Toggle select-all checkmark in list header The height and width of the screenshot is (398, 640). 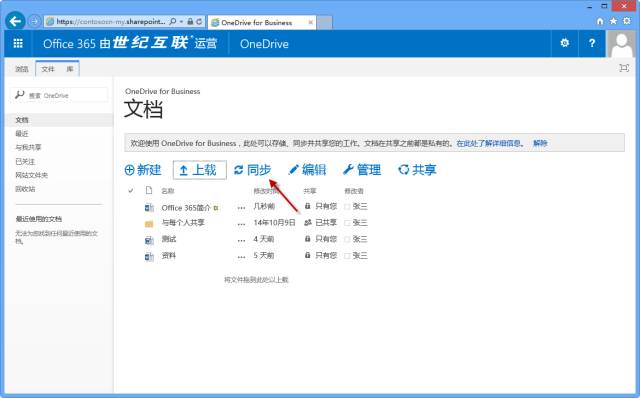[131, 190]
